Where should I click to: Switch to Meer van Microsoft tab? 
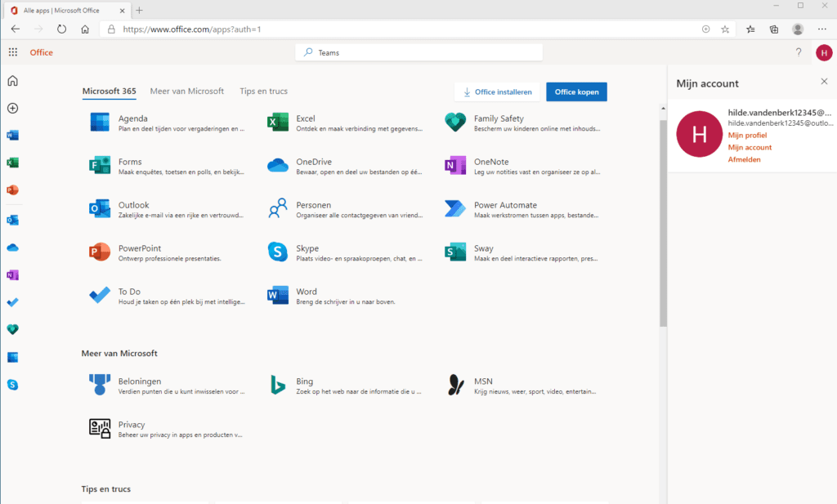click(187, 91)
